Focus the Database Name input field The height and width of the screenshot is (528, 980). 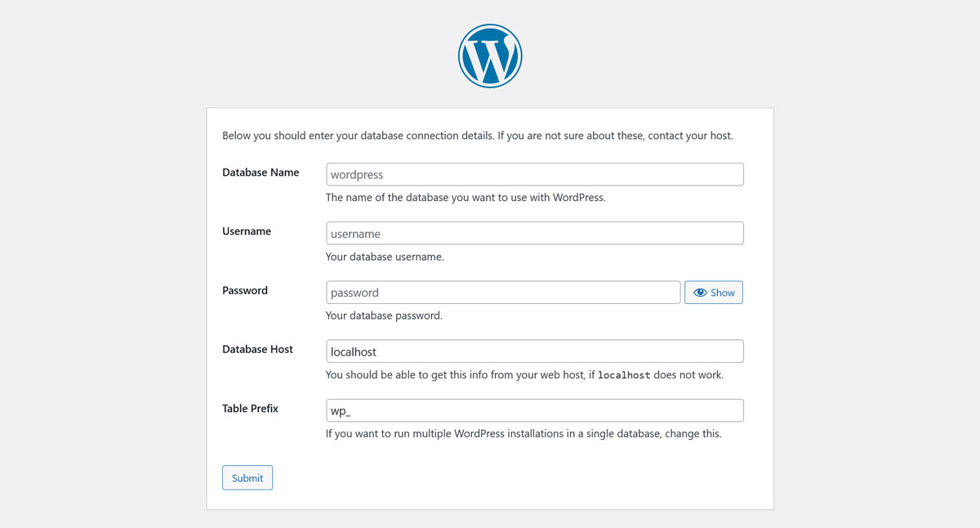(534, 174)
